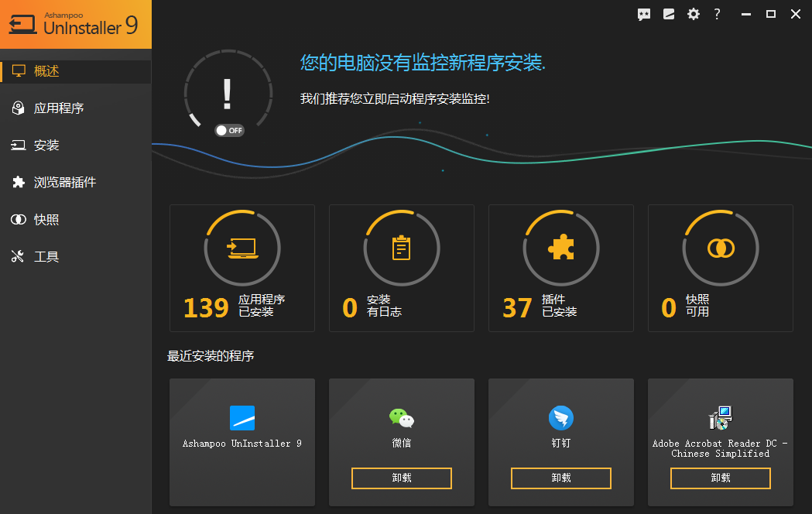The height and width of the screenshot is (514, 812).
Task: Open the 0 安装有日志 tile
Action: pyautogui.click(x=402, y=268)
